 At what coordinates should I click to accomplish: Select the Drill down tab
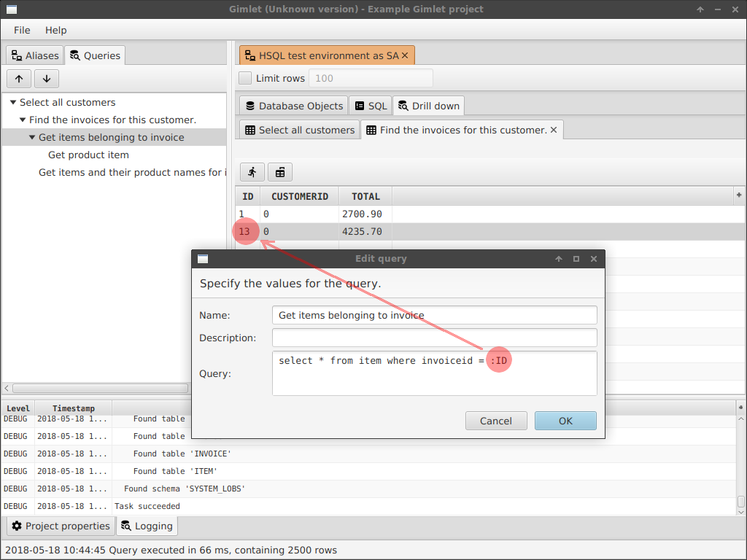pyautogui.click(x=429, y=106)
